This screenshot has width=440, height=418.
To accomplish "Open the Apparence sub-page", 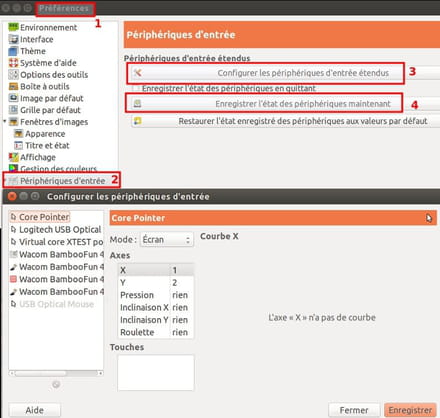I will tap(45, 134).
